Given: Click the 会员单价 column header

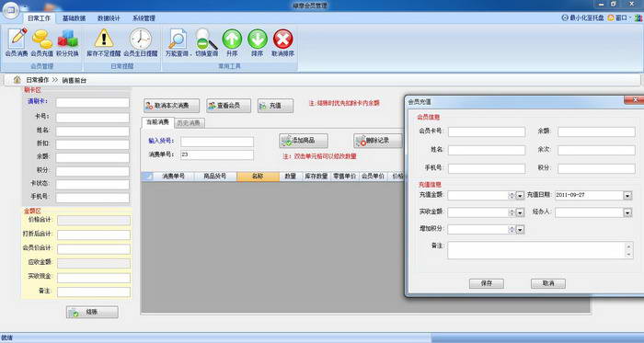Looking at the screenshot, I should point(373,177).
